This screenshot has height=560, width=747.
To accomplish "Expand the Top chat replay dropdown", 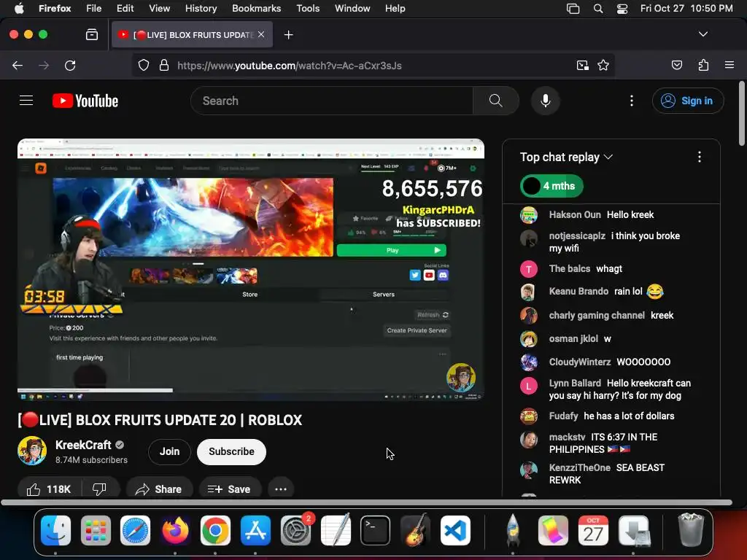I will tap(566, 157).
